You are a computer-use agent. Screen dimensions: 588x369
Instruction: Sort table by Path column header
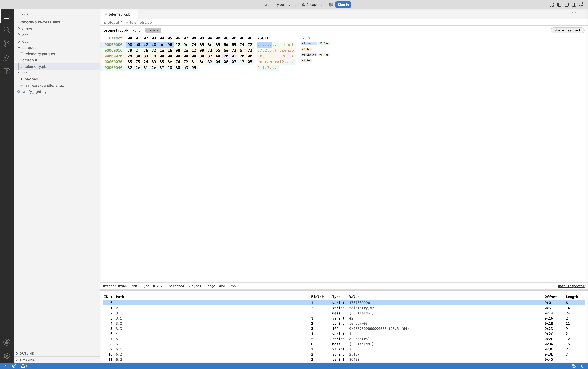point(120,297)
